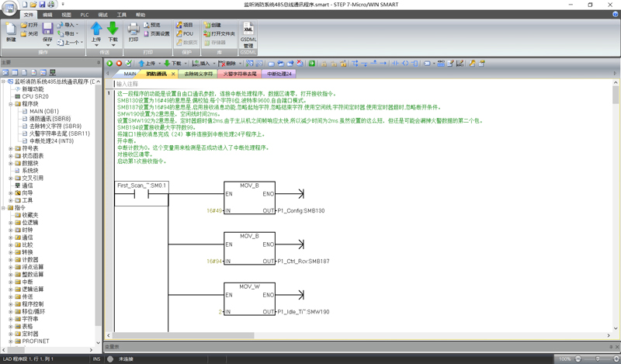The height and width of the screenshot is (364, 621).
Task: Expand the 交叉引用 tree node
Action: coord(11,179)
